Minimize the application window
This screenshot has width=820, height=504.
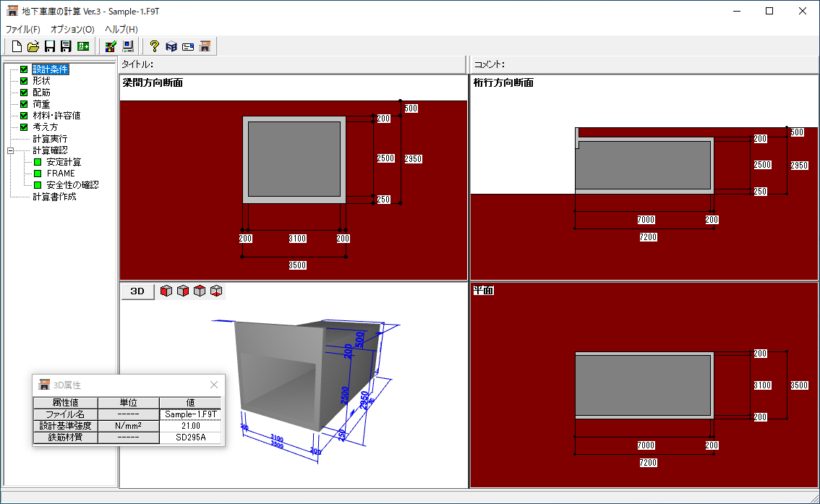(x=737, y=11)
